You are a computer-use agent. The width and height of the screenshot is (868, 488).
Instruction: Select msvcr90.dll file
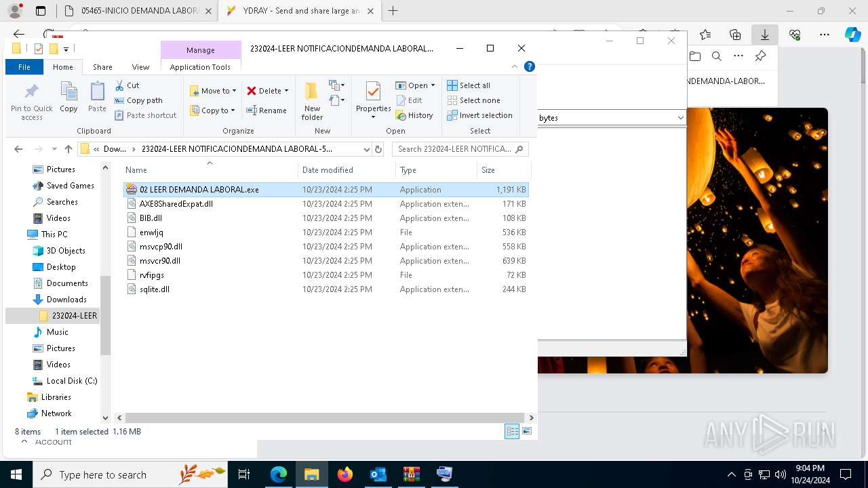(326, 261)
